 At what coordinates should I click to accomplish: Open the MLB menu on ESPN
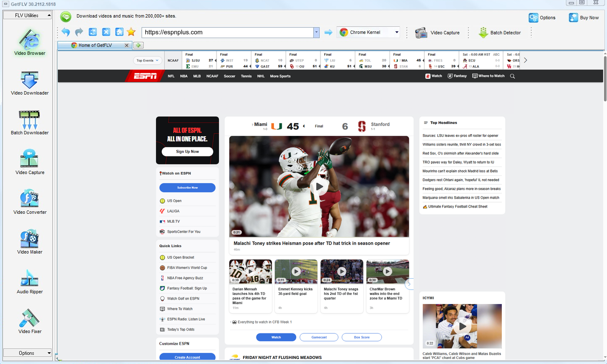point(197,76)
